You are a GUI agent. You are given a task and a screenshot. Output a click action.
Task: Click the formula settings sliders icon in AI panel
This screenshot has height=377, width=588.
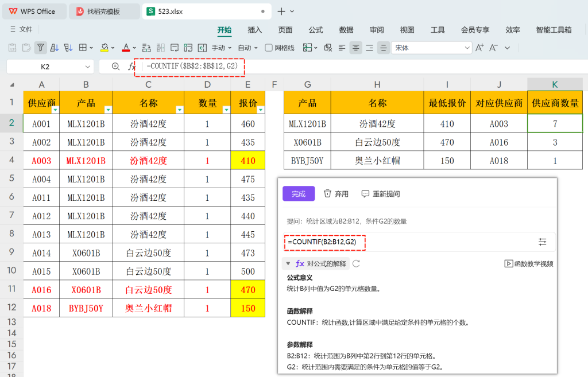542,242
